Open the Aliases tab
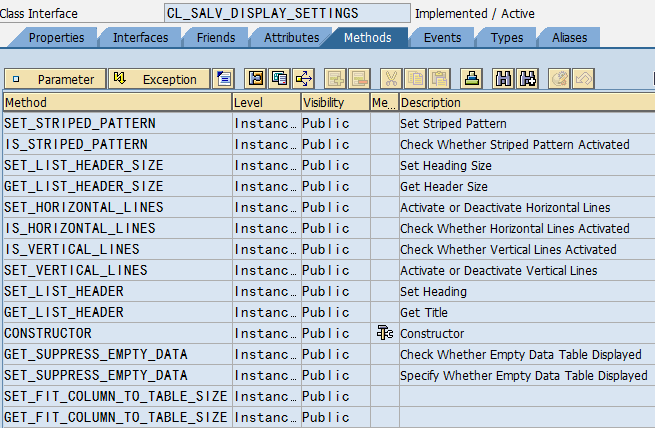 tap(569, 38)
